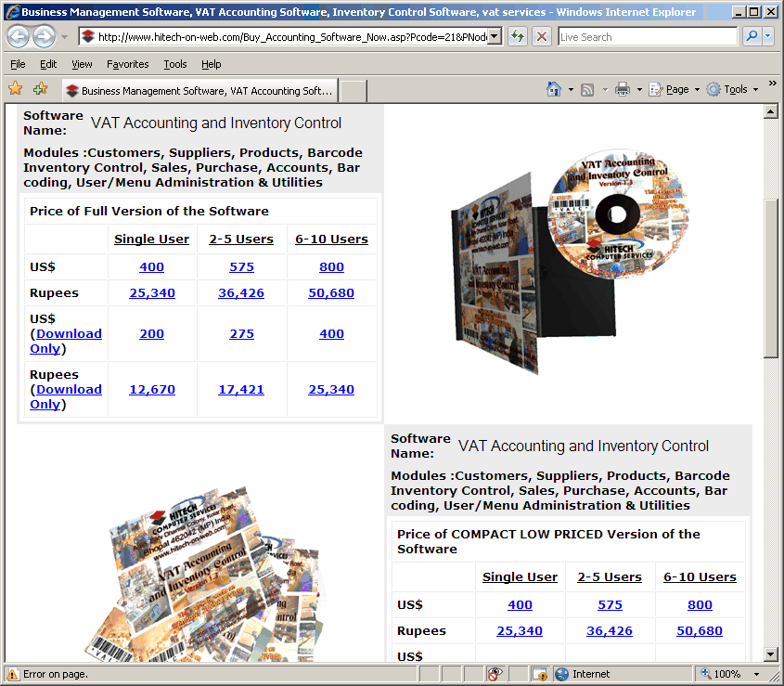Open the View menu

point(82,64)
